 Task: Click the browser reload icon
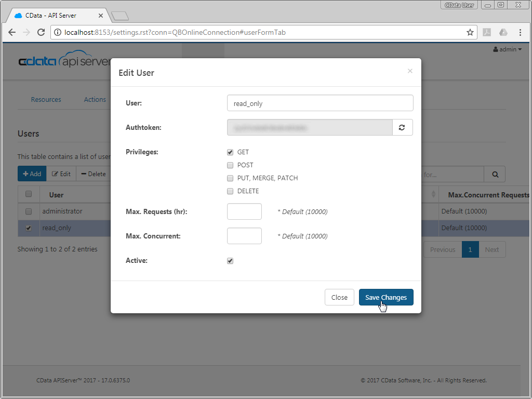[41, 32]
